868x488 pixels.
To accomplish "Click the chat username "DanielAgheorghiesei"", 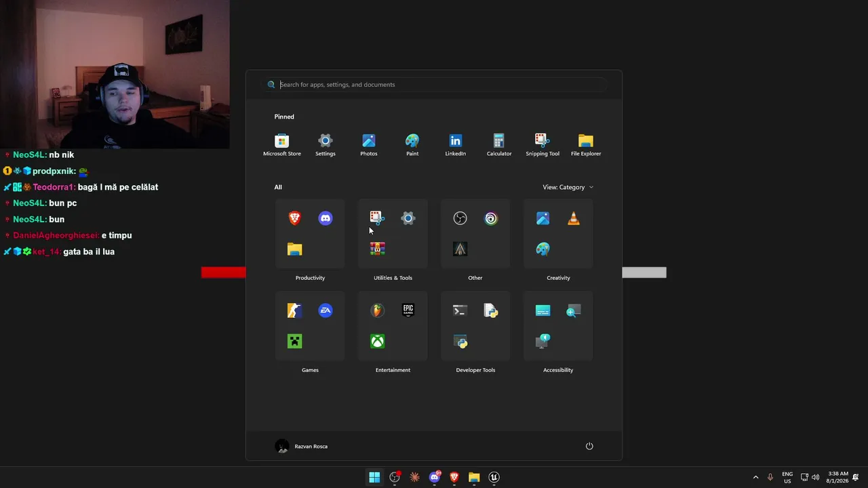I will 56,235.
